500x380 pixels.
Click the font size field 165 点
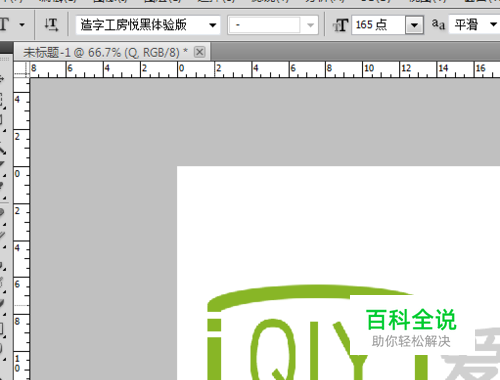[379, 25]
